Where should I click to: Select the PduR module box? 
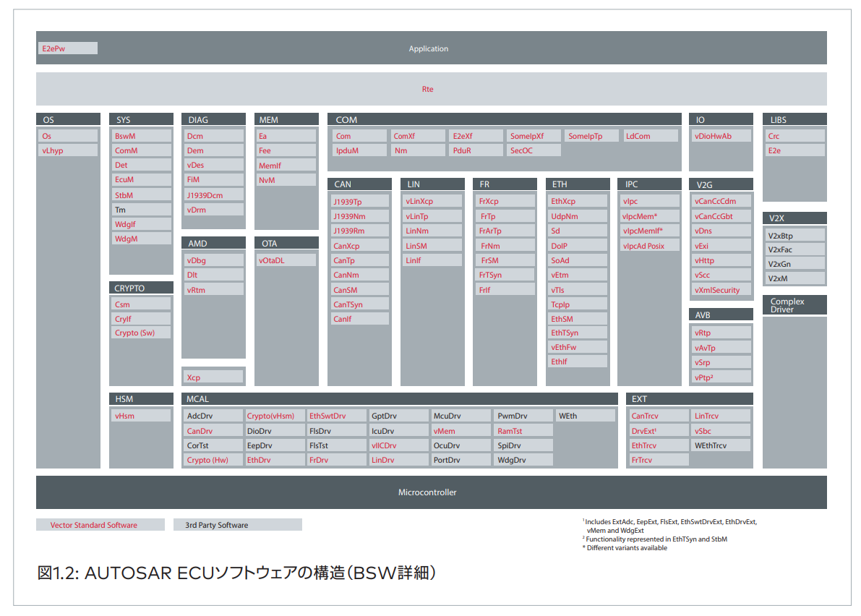click(476, 150)
